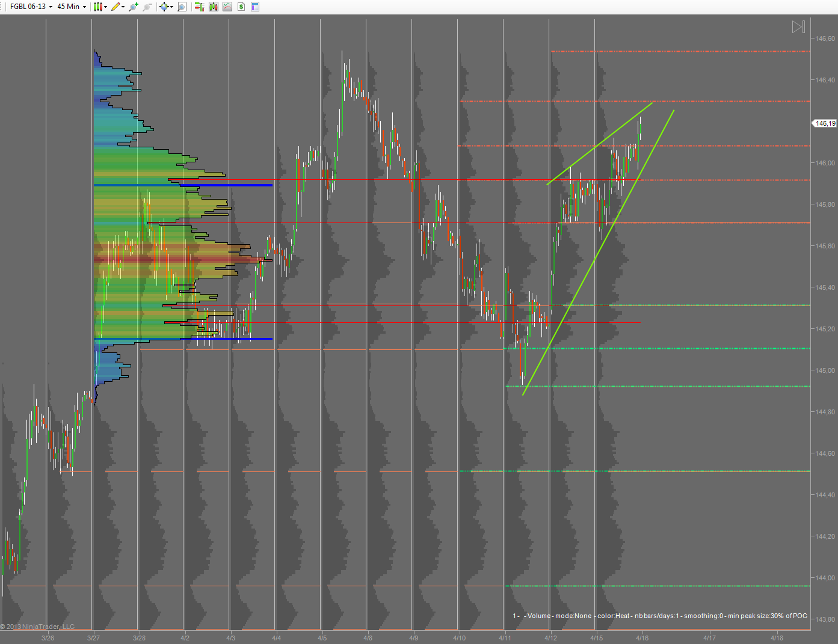This screenshot has height=644, width=838.
Task: Click the 144,00 price axis label
Action: [x=825, y=578]
